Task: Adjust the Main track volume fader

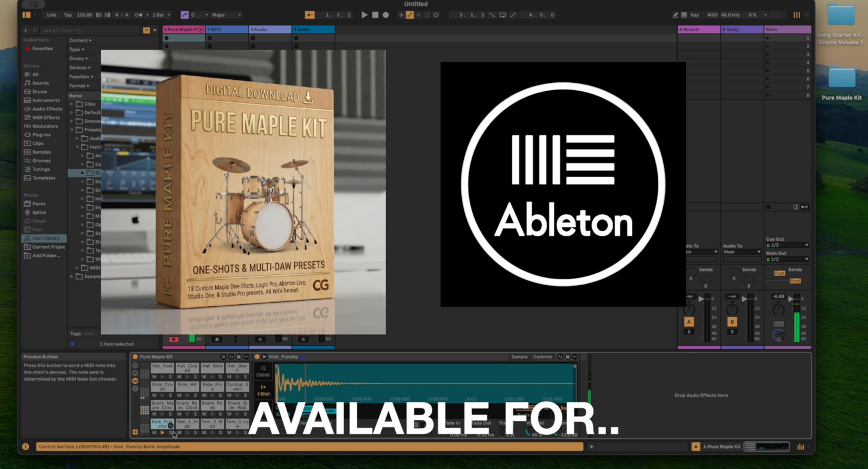Action: pos(790,298)
